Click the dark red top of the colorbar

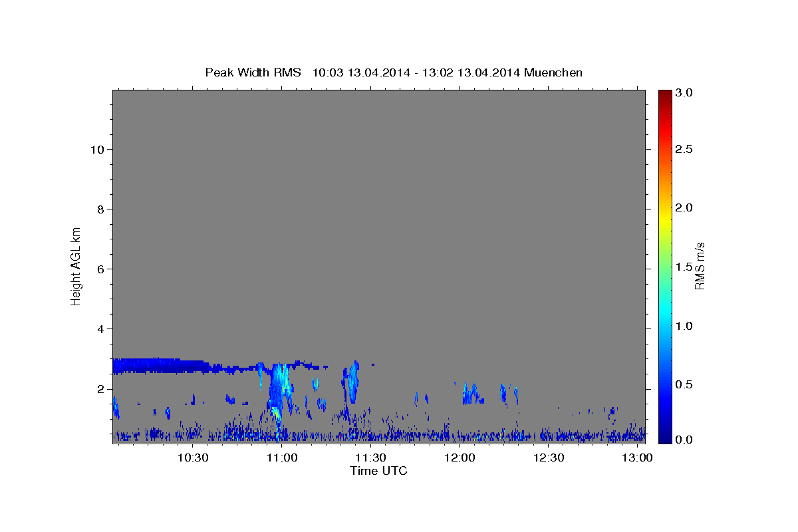665,95
